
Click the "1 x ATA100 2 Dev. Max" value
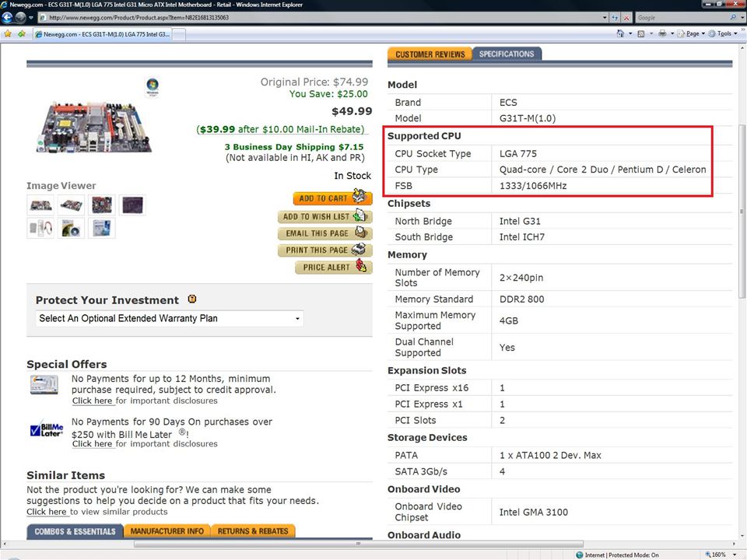[550, 455]
